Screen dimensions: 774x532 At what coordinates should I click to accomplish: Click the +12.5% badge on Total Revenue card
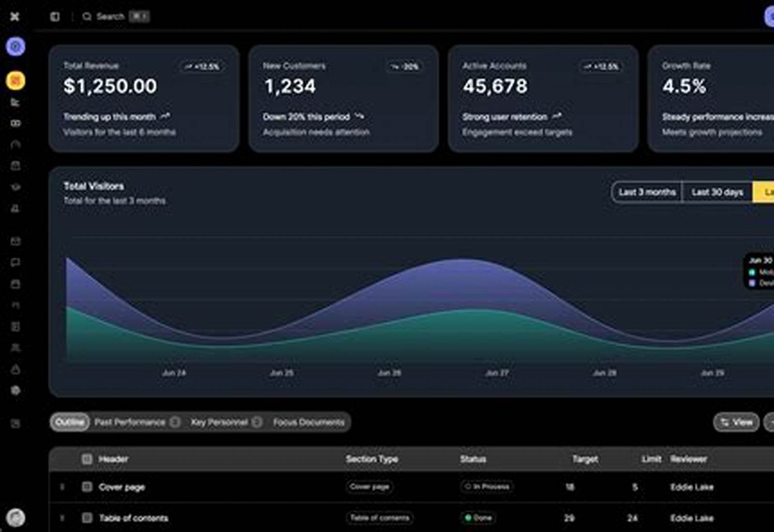(202, 66)
